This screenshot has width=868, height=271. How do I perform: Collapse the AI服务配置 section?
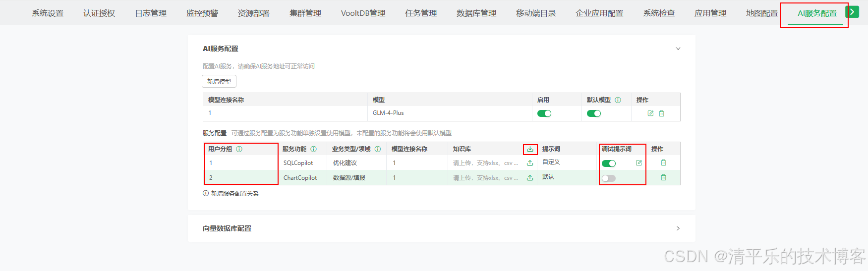tap(678, 49)
